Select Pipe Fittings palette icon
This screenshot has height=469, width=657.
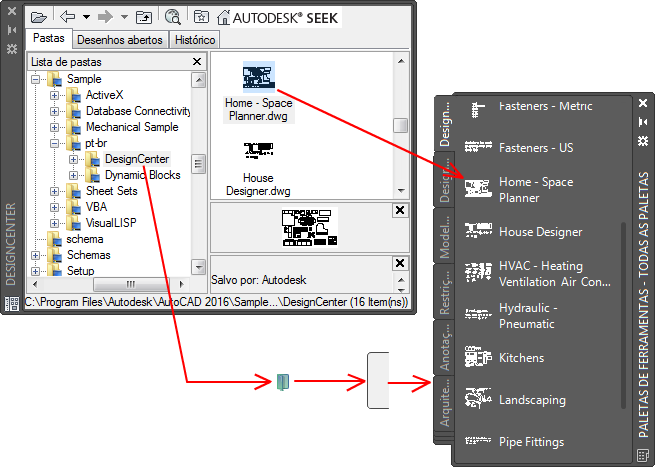pos(478,441)
